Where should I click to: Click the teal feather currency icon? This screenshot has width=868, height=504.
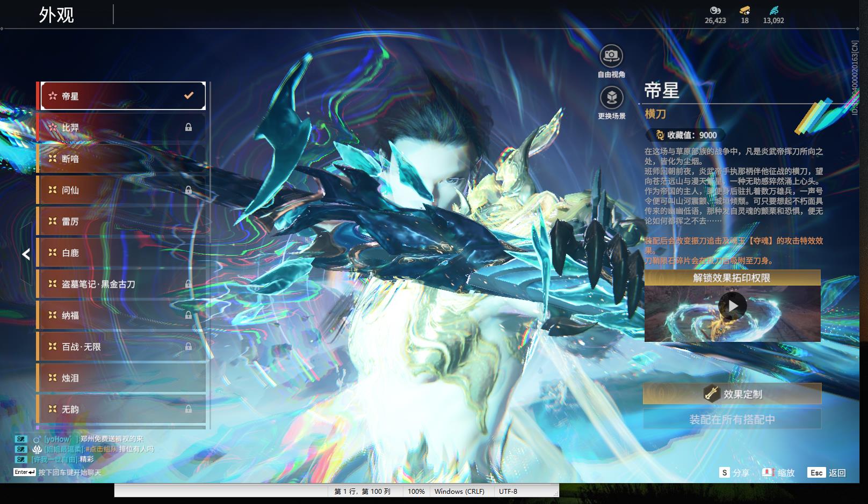click(x=773, y=10)
